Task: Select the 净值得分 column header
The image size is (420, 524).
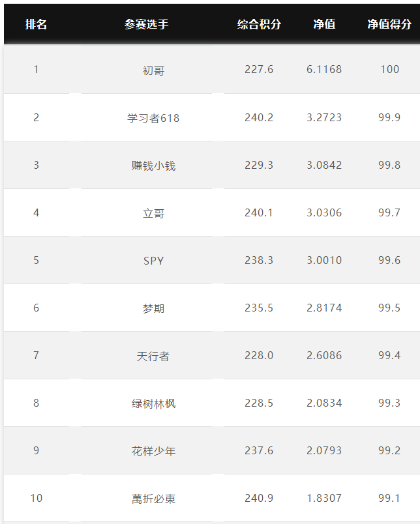Action: click(x=389, y=24)
